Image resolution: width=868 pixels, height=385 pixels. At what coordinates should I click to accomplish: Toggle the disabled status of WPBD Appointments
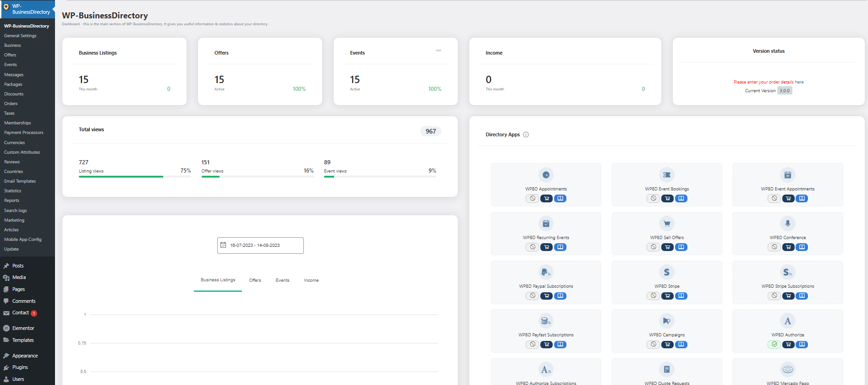point(532,199)
